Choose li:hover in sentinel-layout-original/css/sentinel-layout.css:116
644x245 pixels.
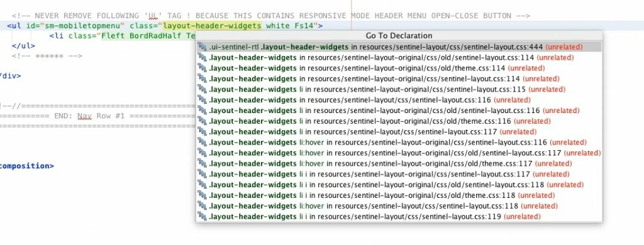point(399,143)
